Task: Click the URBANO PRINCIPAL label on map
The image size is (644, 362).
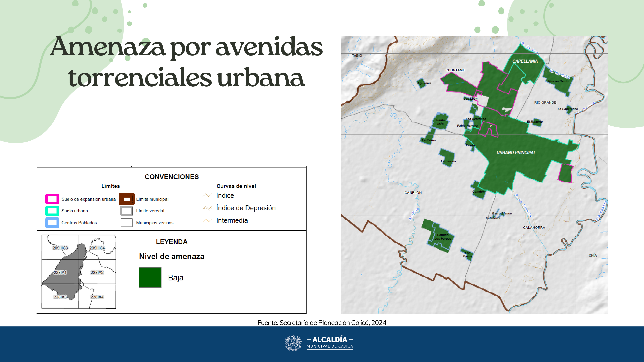Action: pos(516,153)
